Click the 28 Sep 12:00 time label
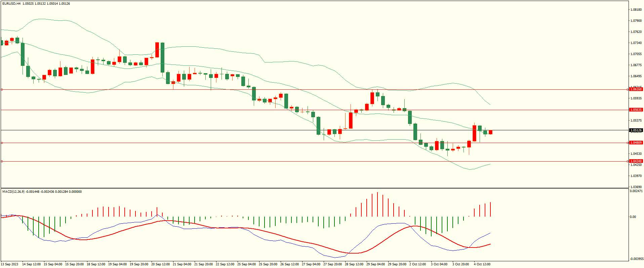This screenshot has height=268, width=644. click(x=354, y=264)
